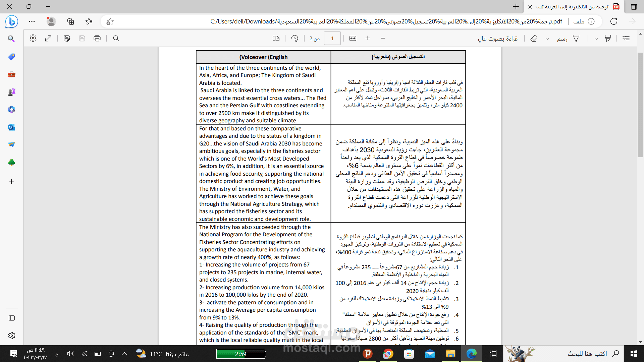644x362 pixels.
Task: Open the page view options
Action: [276, 38]
